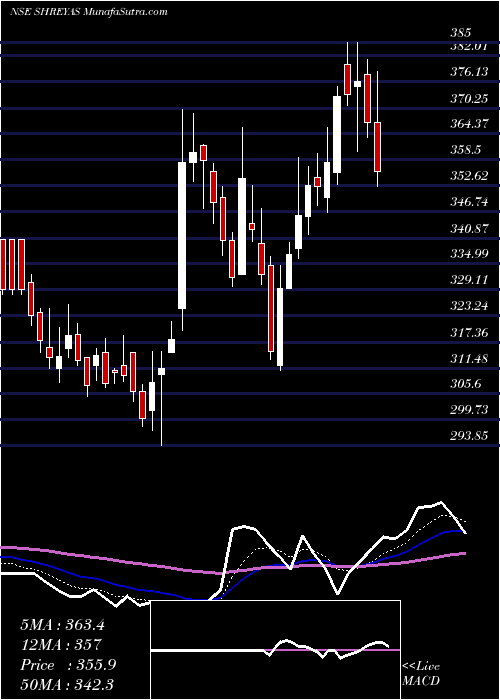Viewport: 500px width, 700px height.
Task: Click the 334.99 price axis label
Action: tap(469, 254)
